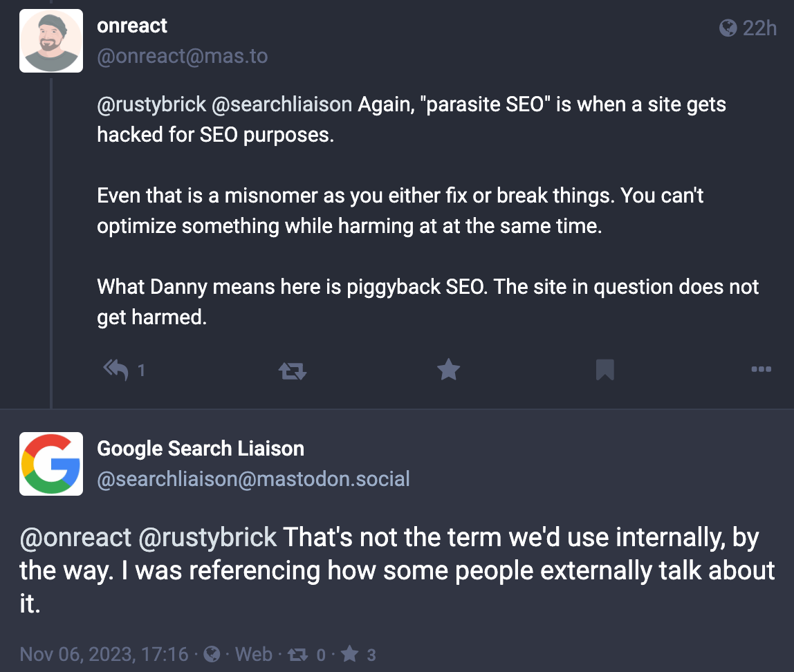Click the @searchliaison@mastodon.social handle

[x=253, y=478]
